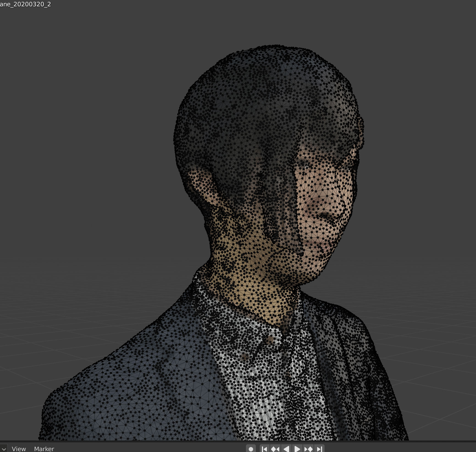
Task: Open the Marker menu
Action: pyautogui.click(x=44, y=449)
